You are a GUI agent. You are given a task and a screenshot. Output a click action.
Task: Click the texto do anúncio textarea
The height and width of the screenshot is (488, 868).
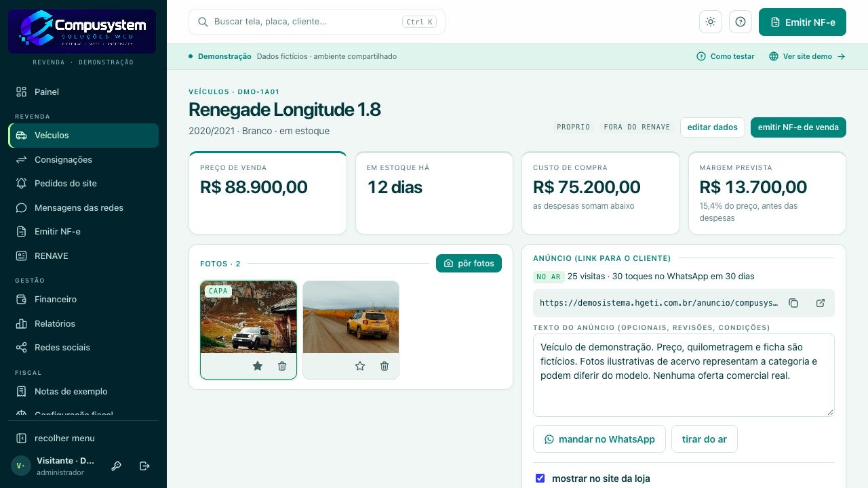point(684,375)
